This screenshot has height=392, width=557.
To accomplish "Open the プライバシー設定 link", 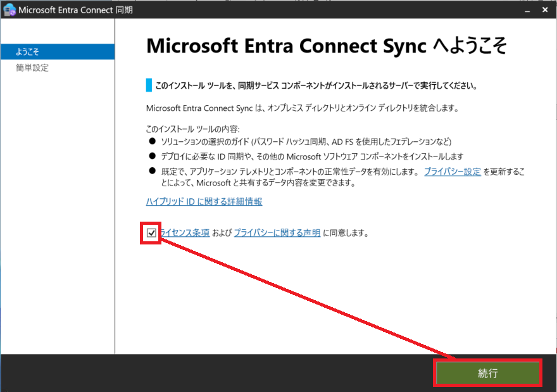I will 453,172.
